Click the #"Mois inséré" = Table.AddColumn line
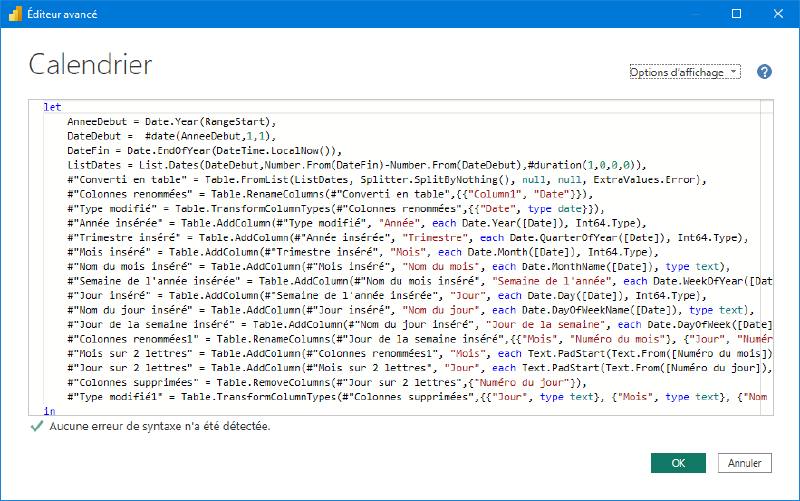Screen dimensions: 800x501 (x=363, y=252)
